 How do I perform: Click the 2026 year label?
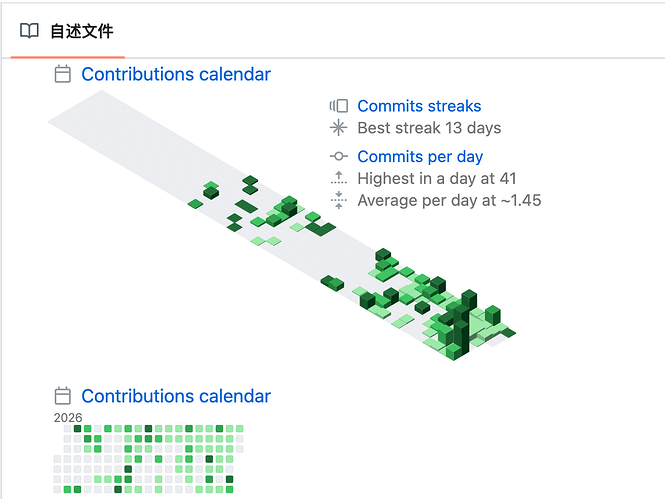click(x=68, y=418)
